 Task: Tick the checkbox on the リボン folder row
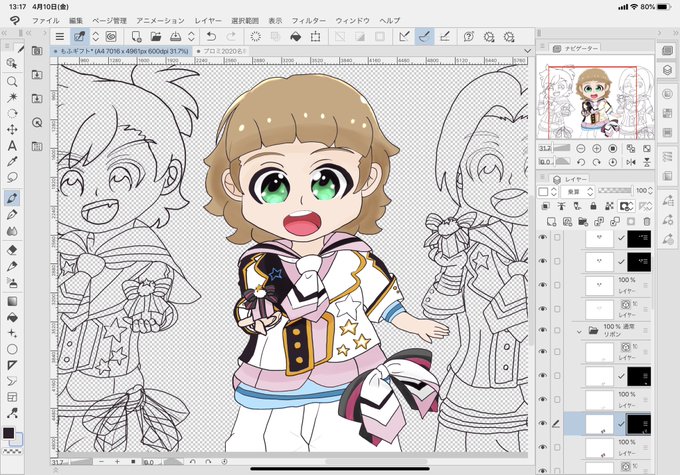click(x=557, y=330)
